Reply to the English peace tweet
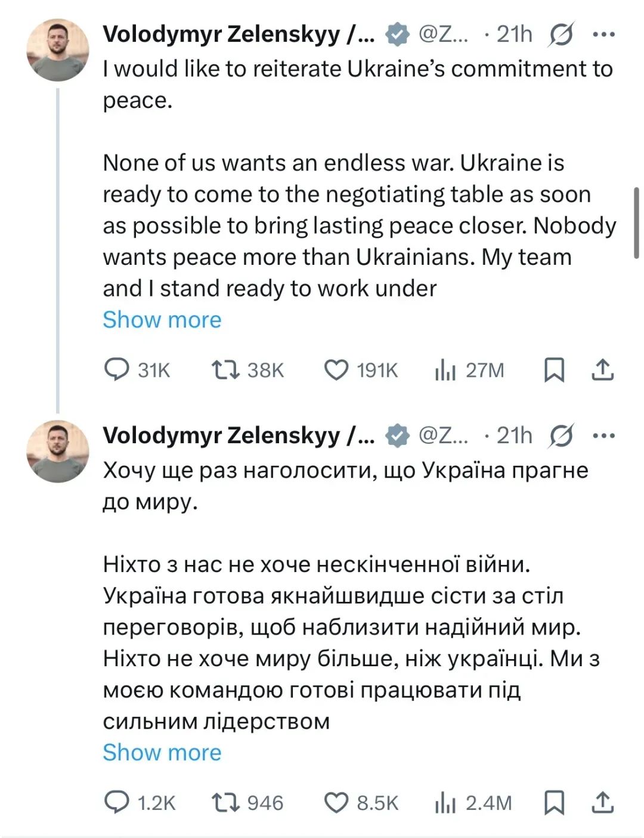Screen dimensions: 644x838 117,369
